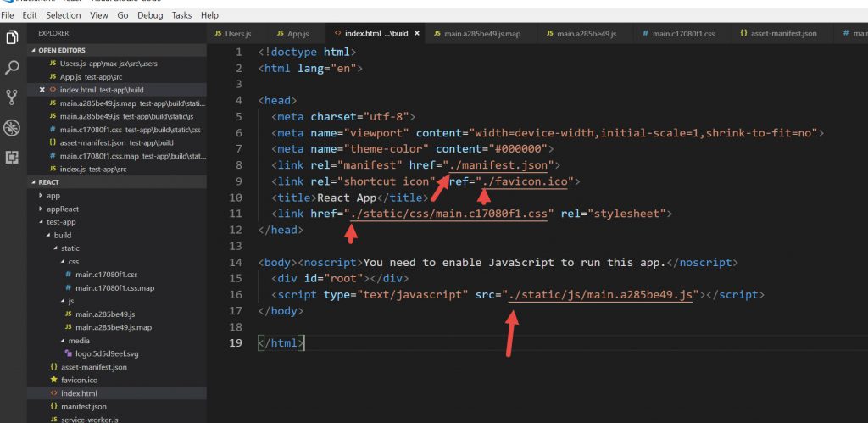
Task: Open the Source Control view
Action: click(x=12, y=97)
